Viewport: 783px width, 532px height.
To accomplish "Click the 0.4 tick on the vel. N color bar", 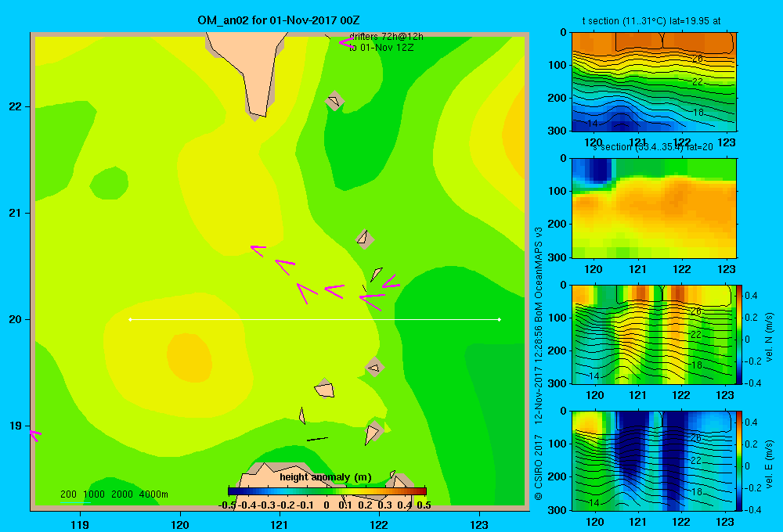I will pos(752,296).
